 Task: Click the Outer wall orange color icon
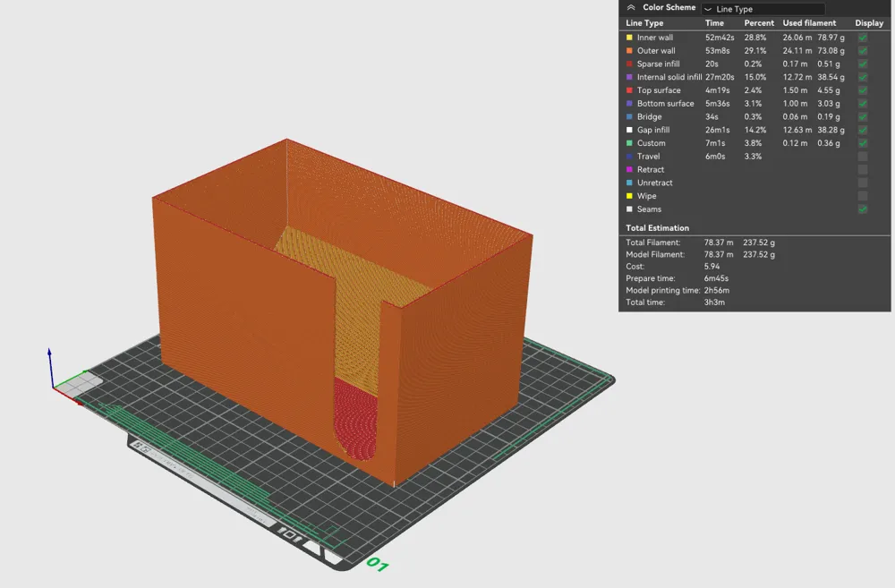pos(629,50)
